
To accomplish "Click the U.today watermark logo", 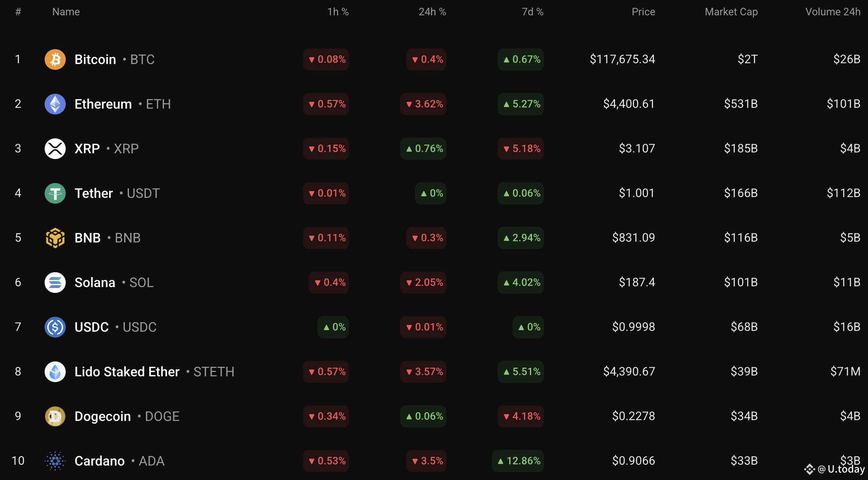I will pos(834,469).
